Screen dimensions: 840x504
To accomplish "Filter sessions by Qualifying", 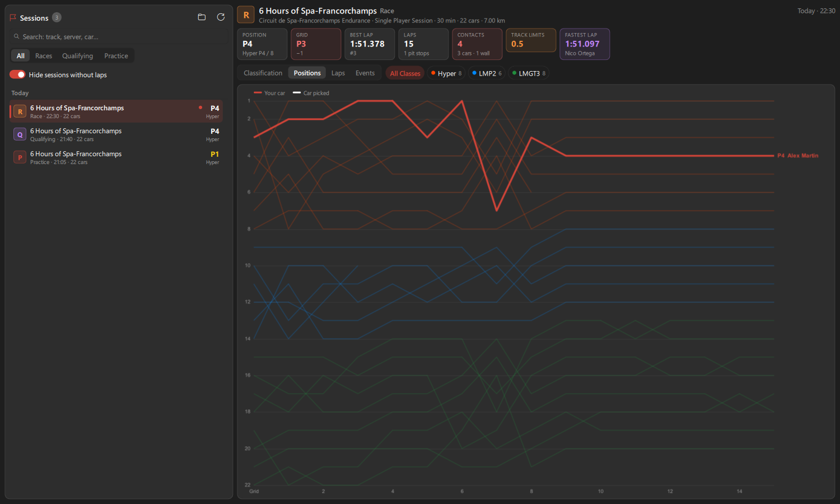I will [x=78, y=55].
